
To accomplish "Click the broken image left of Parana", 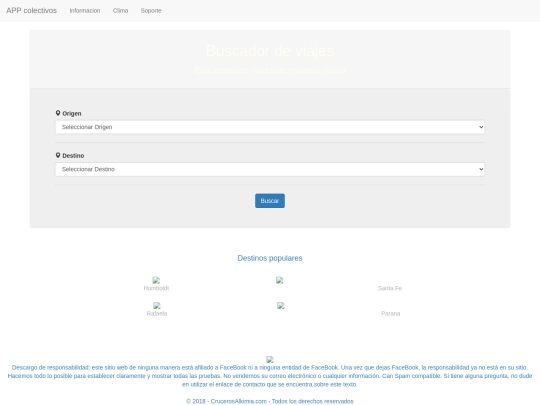I will [x=281, y=305].
